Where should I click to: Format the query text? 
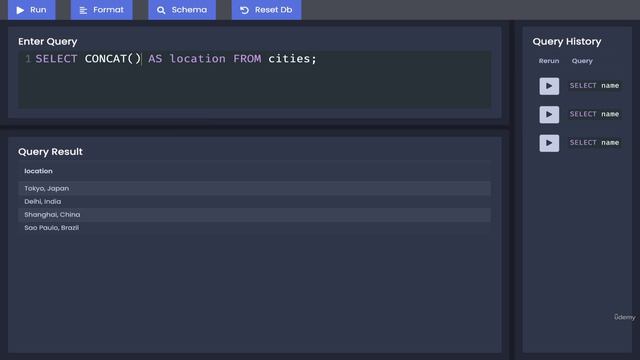point(102,9)
